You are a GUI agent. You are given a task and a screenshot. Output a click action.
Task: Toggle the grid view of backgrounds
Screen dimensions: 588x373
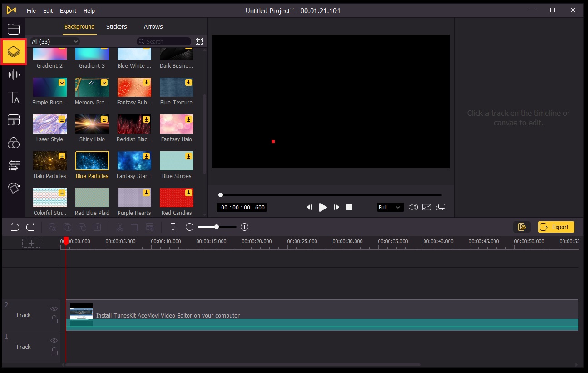[x=199, y=41]
